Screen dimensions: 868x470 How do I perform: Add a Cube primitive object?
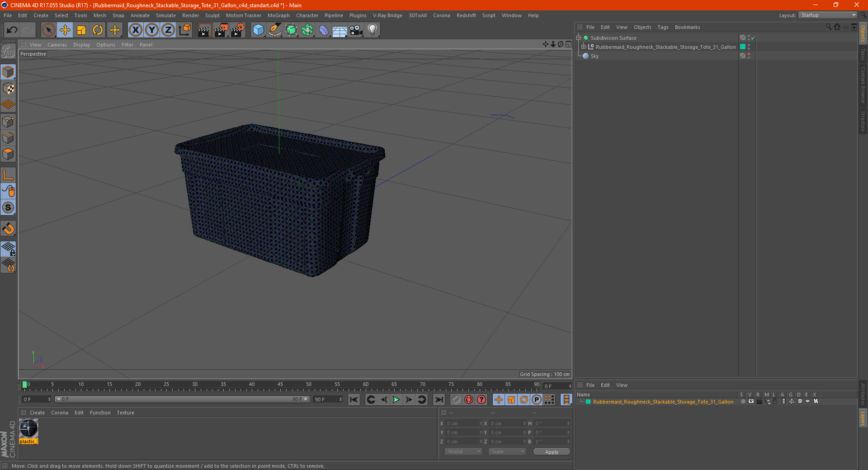(258, 30)
